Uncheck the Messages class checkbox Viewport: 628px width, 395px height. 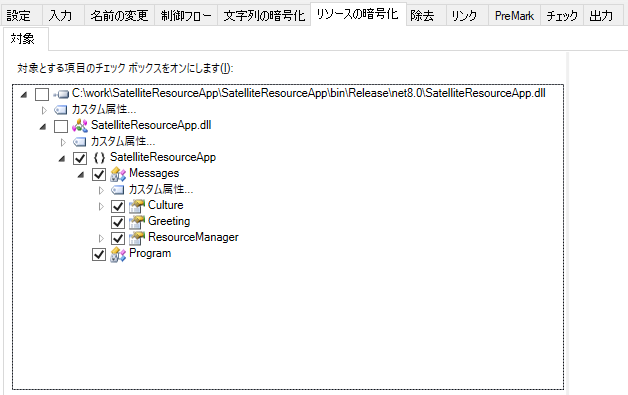(99, 174)
